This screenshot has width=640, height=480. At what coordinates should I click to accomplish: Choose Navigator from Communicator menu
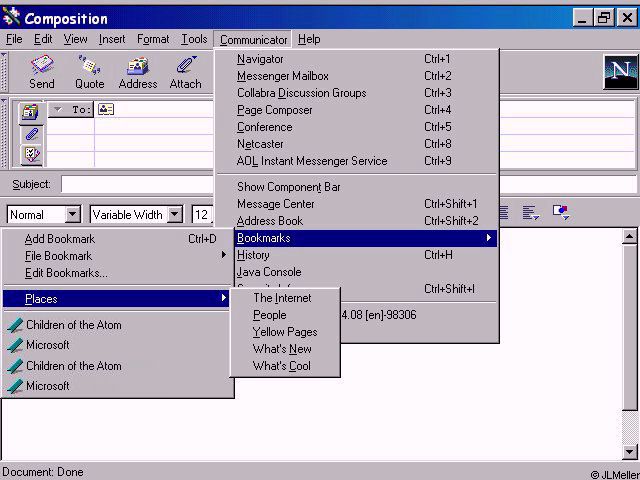357,59
